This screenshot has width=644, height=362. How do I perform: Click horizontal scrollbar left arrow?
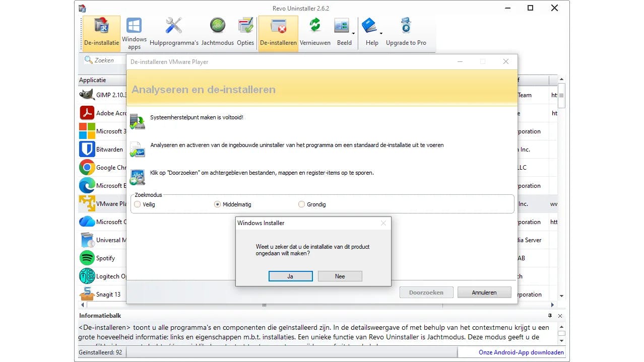click(x=83, y=305)
